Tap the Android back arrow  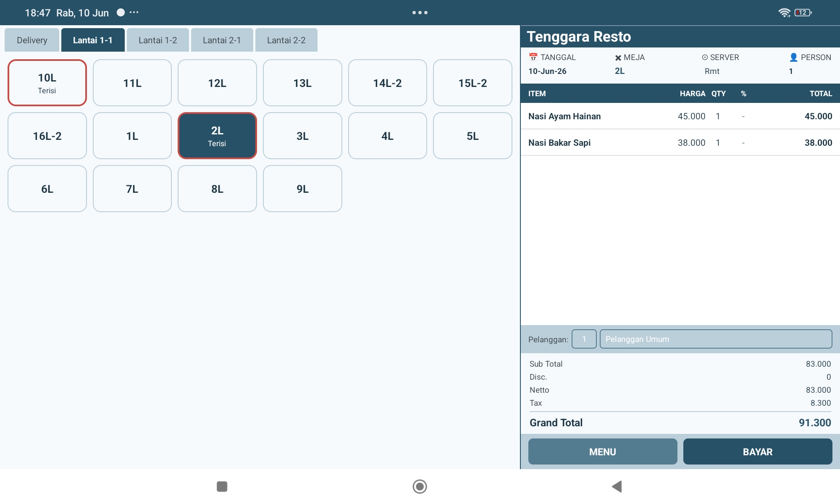pos(617,486)
